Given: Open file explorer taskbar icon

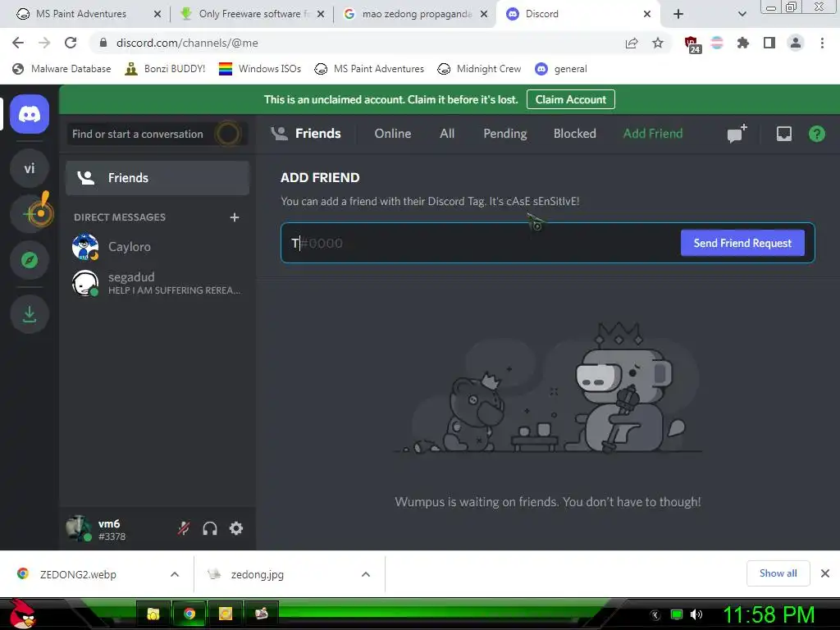Looking at the screenshot, I should click(153, 614).
